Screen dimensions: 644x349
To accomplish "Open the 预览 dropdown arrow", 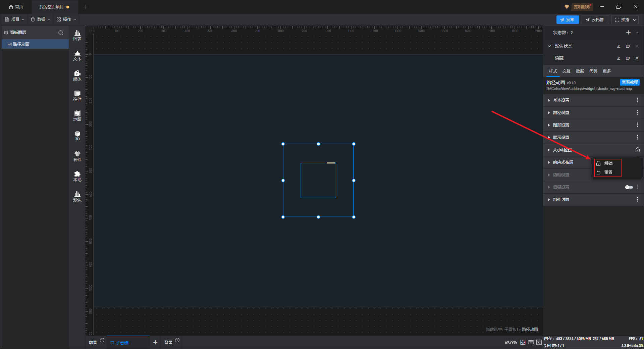I will click(635, 20).
